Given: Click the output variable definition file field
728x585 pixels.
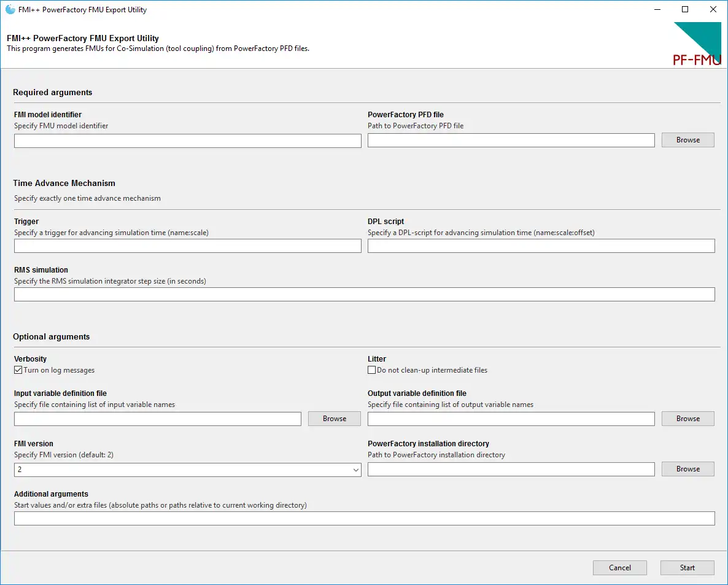Looking at the screenshot, I should tap(511, 419).
